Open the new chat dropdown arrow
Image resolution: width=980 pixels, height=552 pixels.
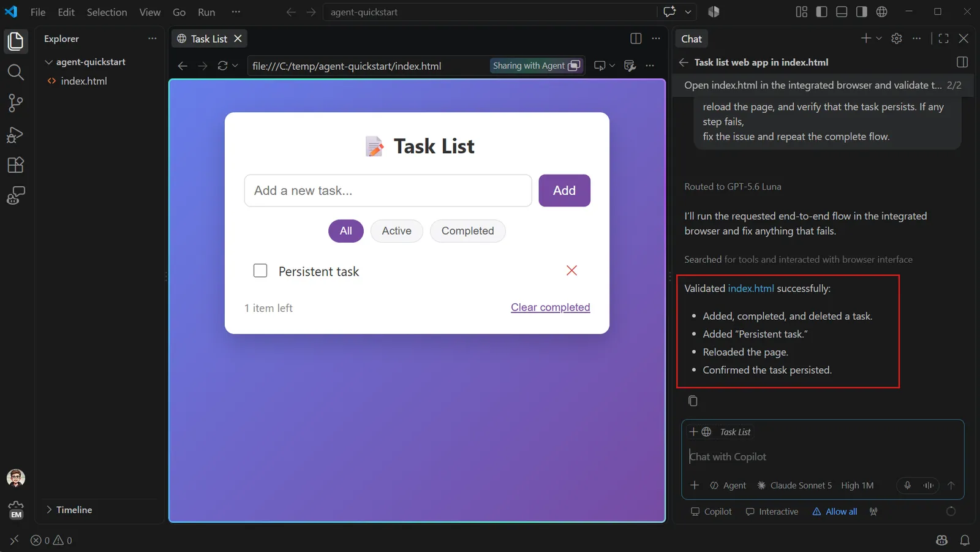click(x=879, y=39)
